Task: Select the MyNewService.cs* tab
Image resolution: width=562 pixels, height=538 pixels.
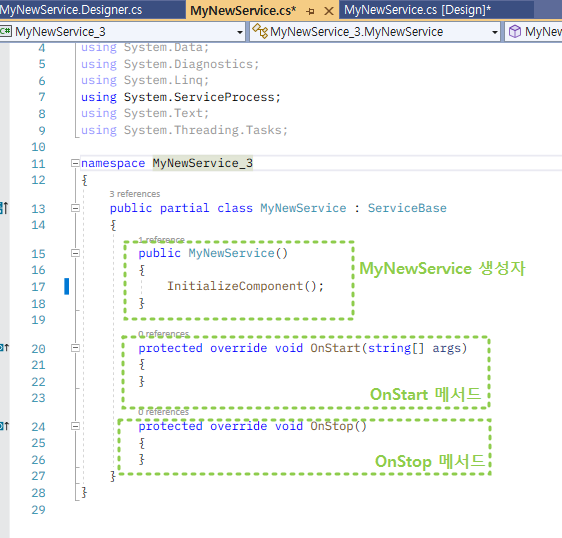Action: pyautogui.click(x=243, y=10)
